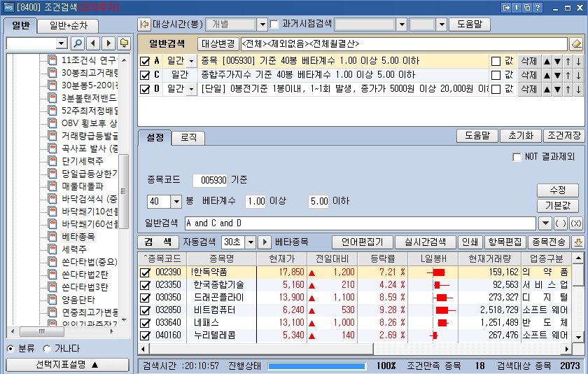Click the magnifier search icon in left panel
The height and width of the screenshot is (374, 588).
tap(78, 43)
